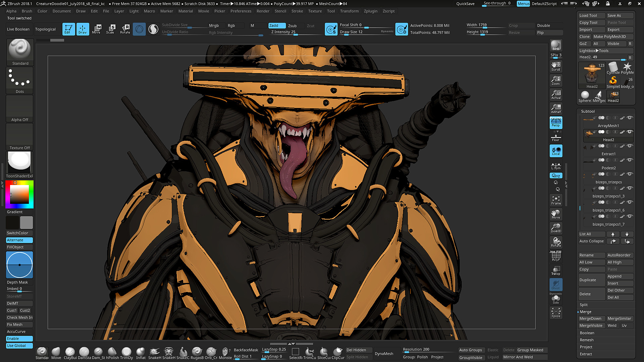Screen dimensions: 644x362
Task: Switch to Rotate gizmo mode
Action: [125, 29]
